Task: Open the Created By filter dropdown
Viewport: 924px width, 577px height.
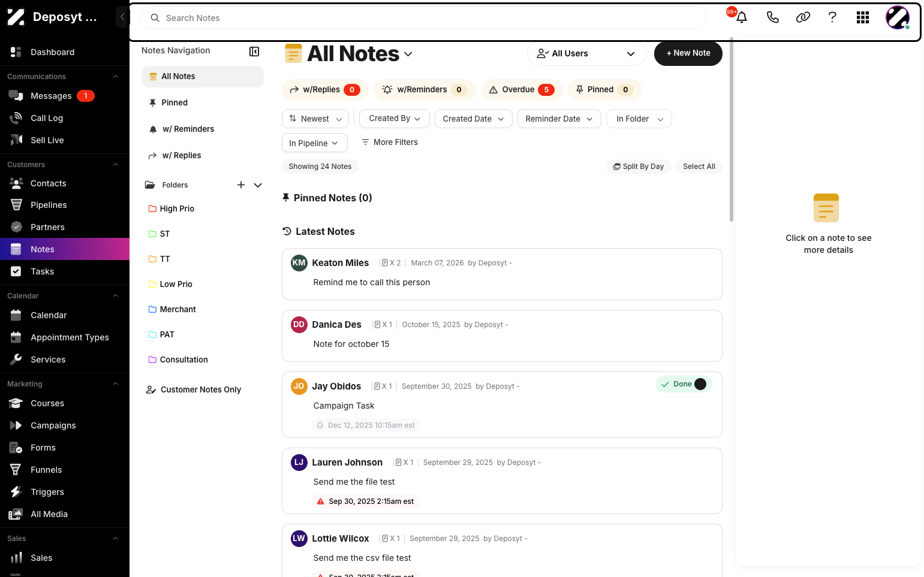Action: click(395, 119)
